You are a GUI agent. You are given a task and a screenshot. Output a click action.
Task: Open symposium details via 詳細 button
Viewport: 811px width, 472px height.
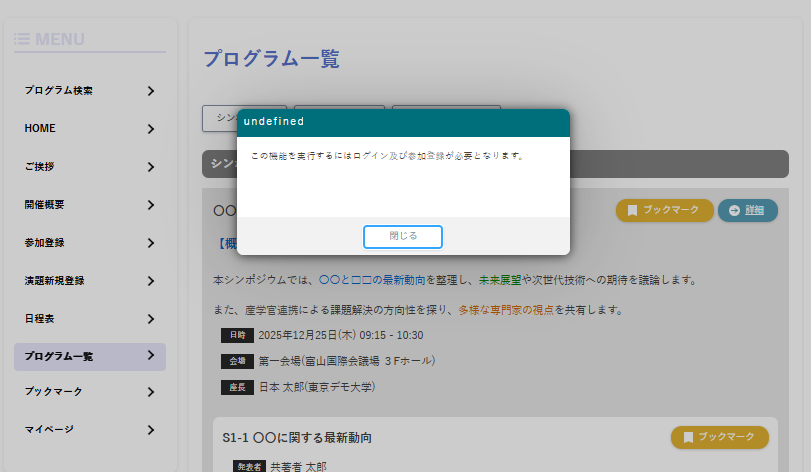click(747, 210)
